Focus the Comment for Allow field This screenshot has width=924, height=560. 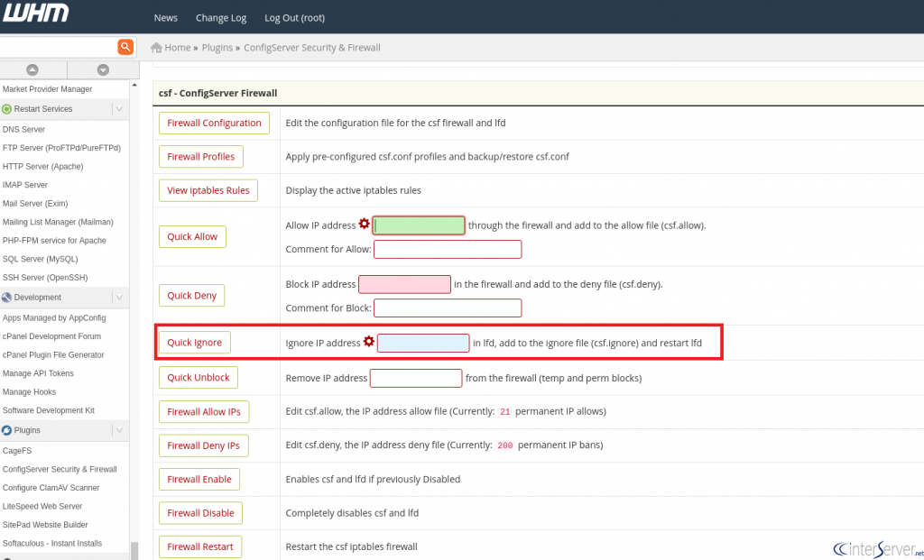coord(448,249)
